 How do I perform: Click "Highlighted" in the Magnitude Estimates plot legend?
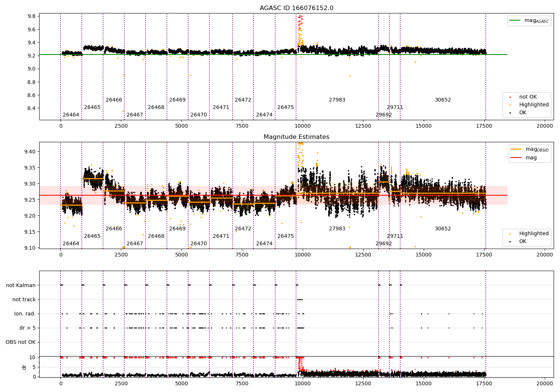[x=534, y=234]
